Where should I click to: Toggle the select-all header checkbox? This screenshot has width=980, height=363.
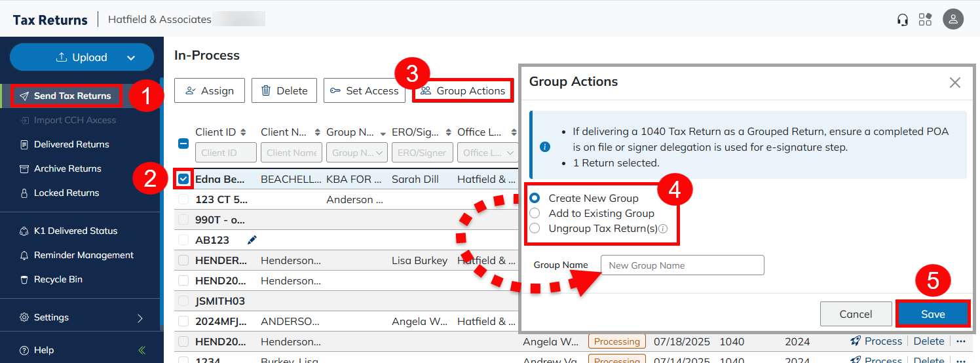(x=183, y=143)
